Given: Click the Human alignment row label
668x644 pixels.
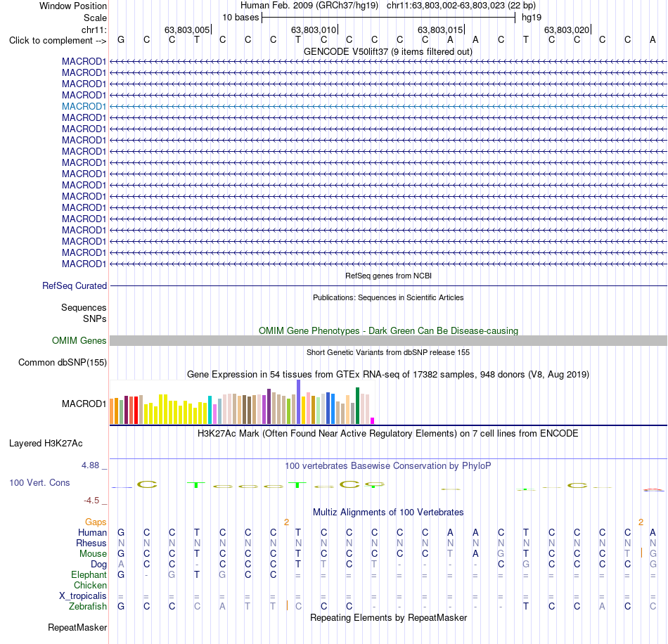Looking at the screenshot, I should (x=92, y=533).
